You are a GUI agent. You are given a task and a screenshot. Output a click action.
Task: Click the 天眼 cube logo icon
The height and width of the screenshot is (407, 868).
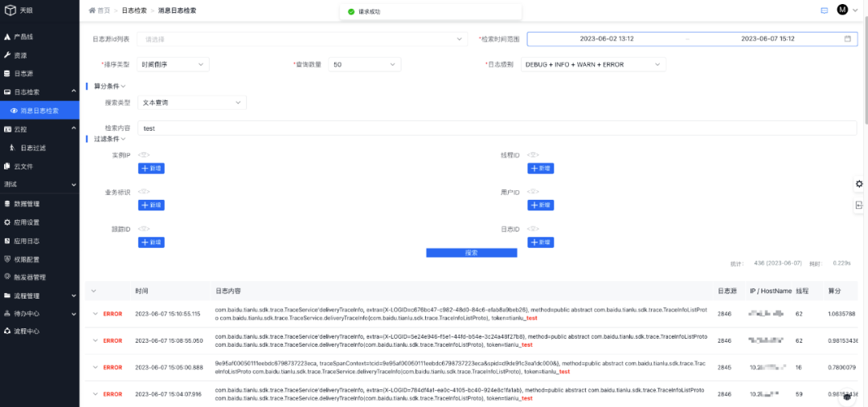tap(10, 10)
